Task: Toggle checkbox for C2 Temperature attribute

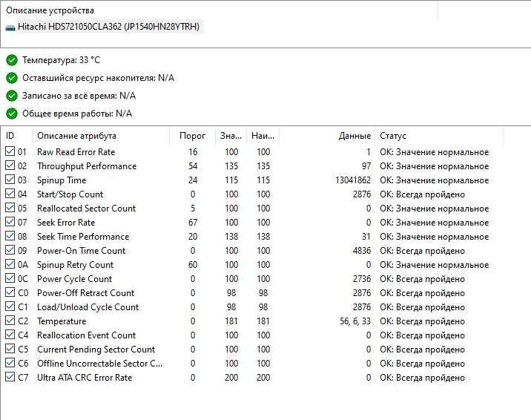Action: [x=10, y=321]
